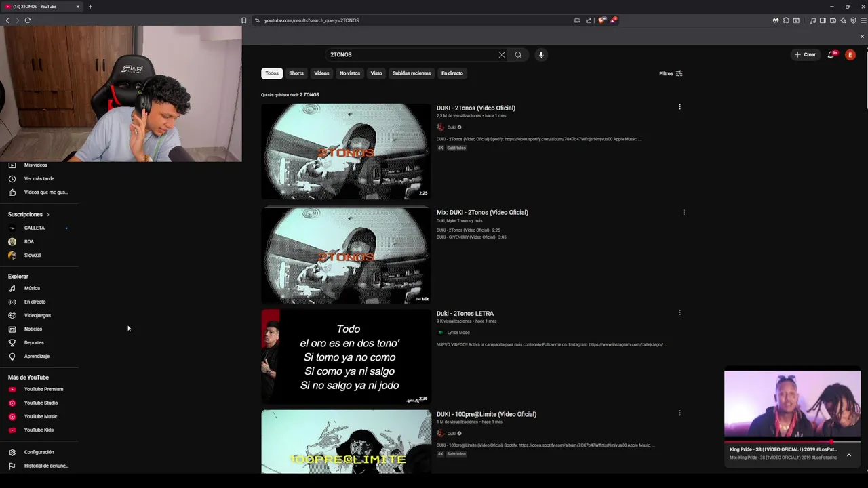Select the Shorts filter chip
Screen dimensions: 868x488
(x=296, y=73)
